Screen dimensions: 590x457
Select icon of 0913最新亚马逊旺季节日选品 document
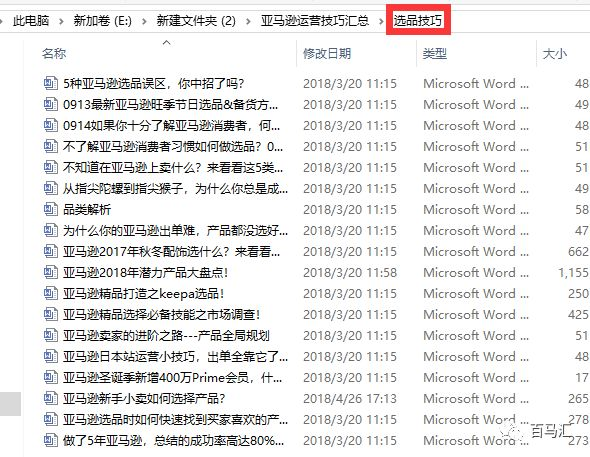(x=50, y=104)
